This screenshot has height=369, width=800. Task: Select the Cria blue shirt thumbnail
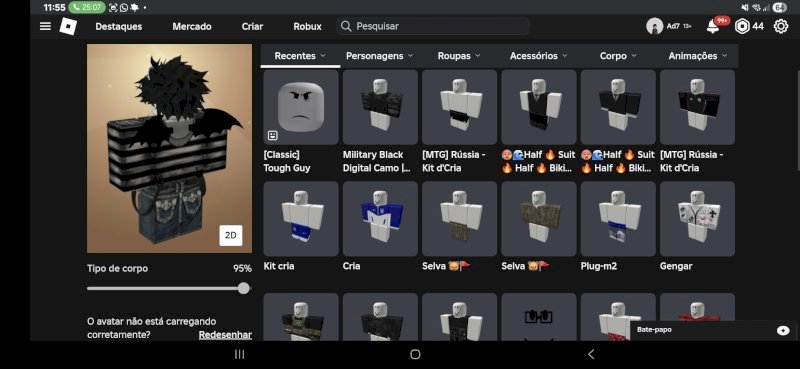tap(380, 218)
